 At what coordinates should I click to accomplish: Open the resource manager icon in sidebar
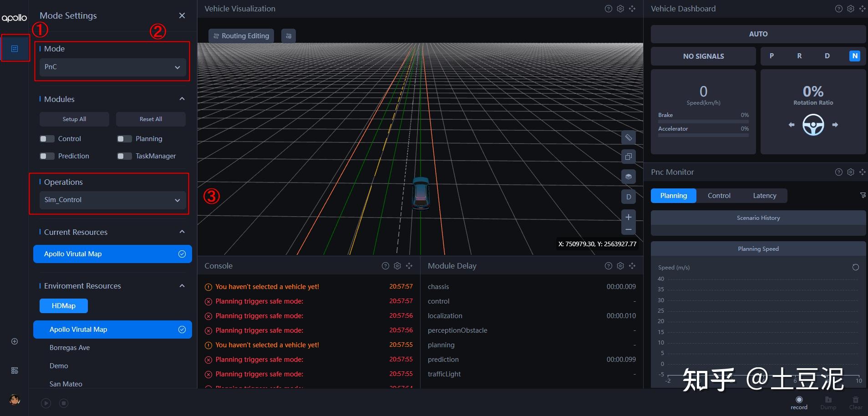pyautogui.click(x=15, y=370)
